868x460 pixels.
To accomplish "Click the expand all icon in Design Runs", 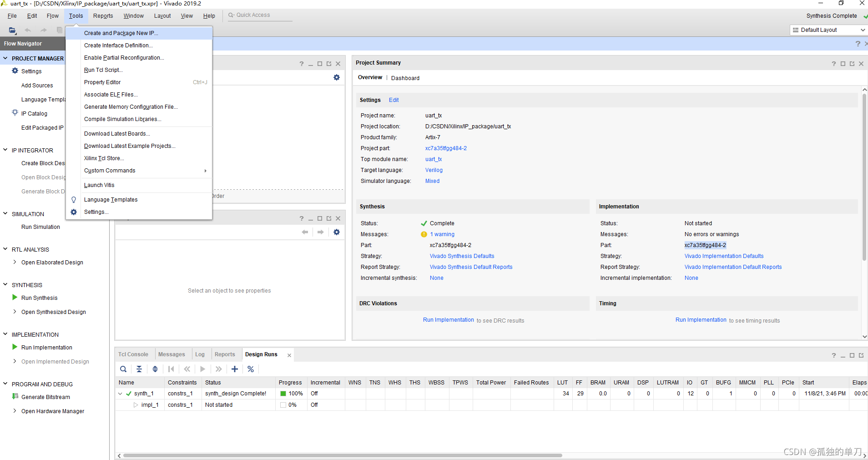I will tap(155, 369).
